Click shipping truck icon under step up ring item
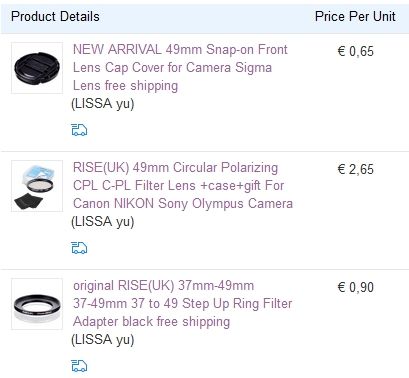Screen dimensions: 409x378 pyautogui.click(x=79, y=366)
